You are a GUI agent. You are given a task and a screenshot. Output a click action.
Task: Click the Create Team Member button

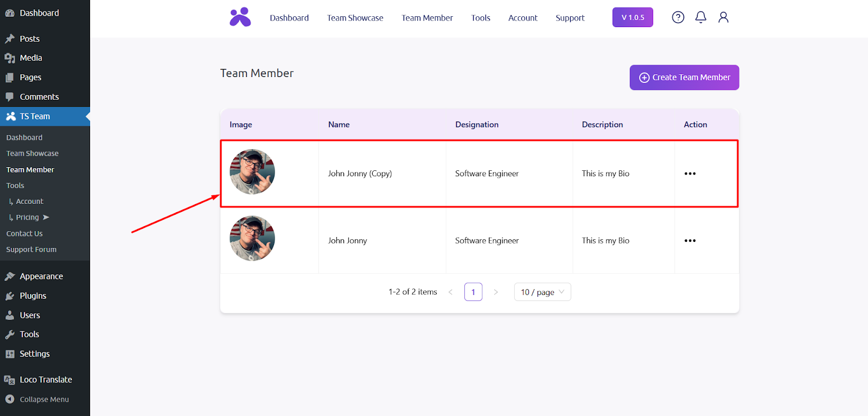click(684, 78)
